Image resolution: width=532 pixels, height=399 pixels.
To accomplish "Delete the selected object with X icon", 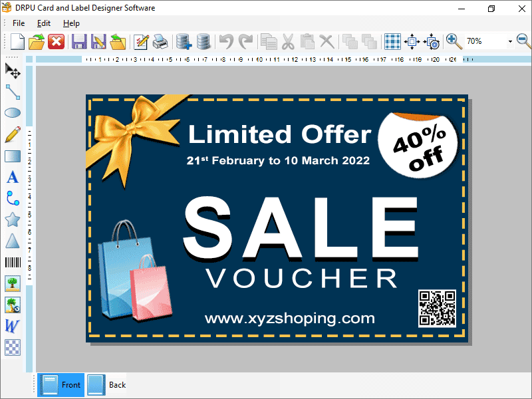I will (327, 42).
